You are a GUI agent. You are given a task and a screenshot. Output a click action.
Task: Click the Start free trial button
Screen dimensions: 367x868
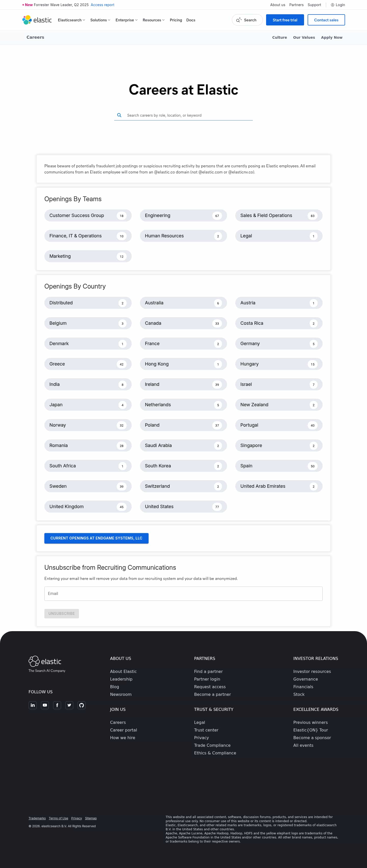tap(285, 20)
